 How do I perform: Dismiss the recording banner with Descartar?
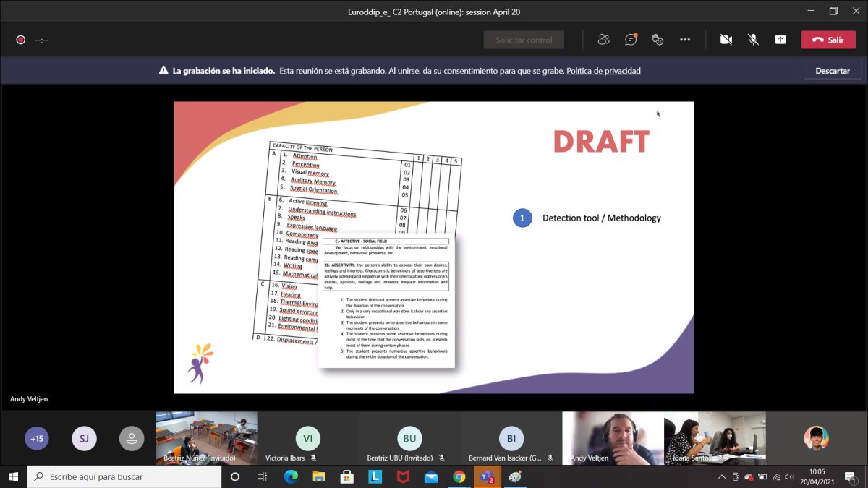click(832, 70)
